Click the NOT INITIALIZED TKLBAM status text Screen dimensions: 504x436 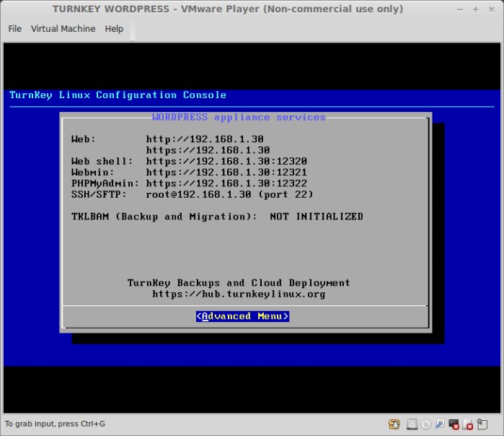click(317, 217)
